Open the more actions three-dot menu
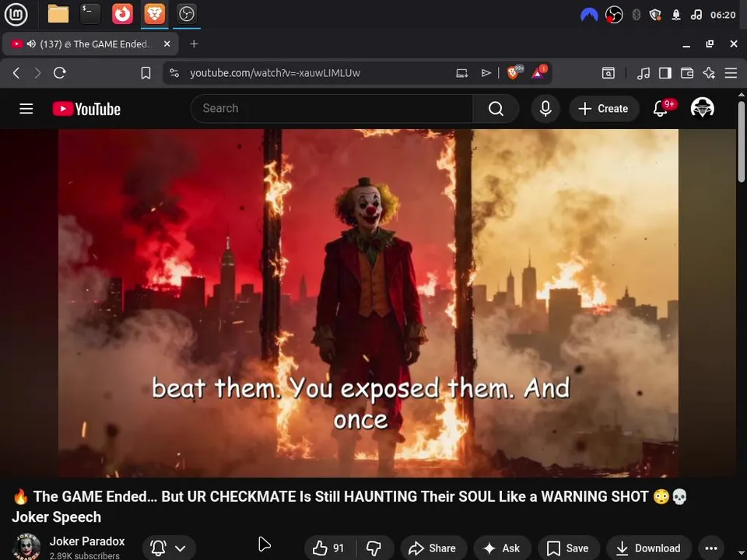 coord(711,548)
